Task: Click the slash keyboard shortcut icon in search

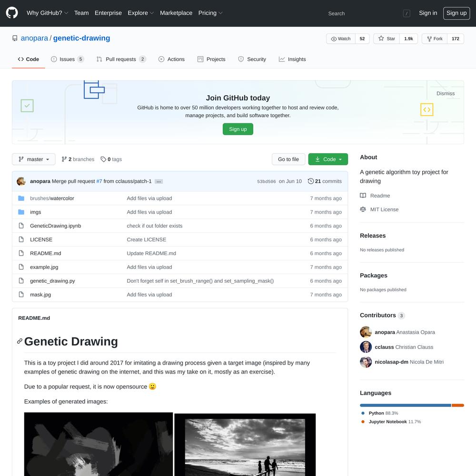Action: (x=407, y=13)
